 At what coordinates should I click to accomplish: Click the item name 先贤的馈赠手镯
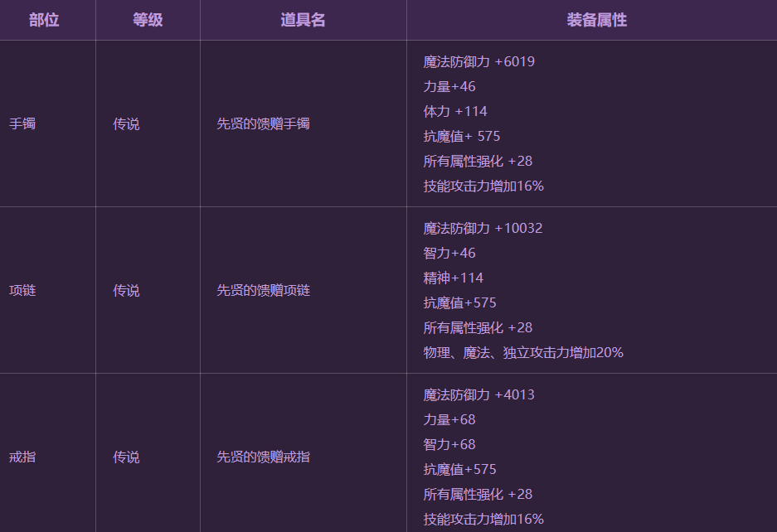[x=263, y=124]
